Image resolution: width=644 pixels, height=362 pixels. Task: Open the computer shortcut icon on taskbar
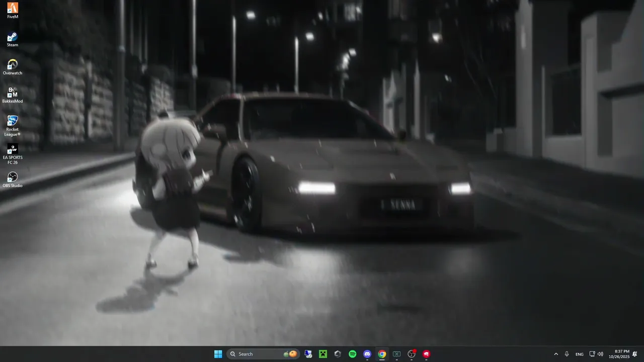point(308,354)
